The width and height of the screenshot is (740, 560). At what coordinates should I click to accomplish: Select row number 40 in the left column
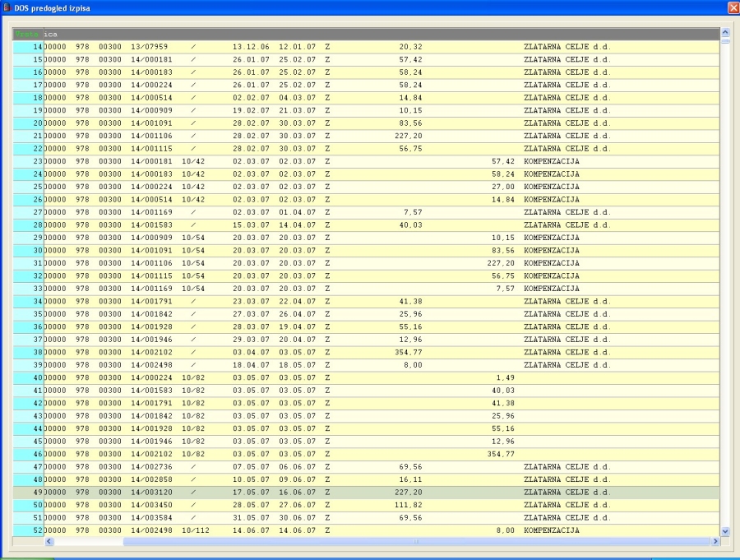coord(29,377)
